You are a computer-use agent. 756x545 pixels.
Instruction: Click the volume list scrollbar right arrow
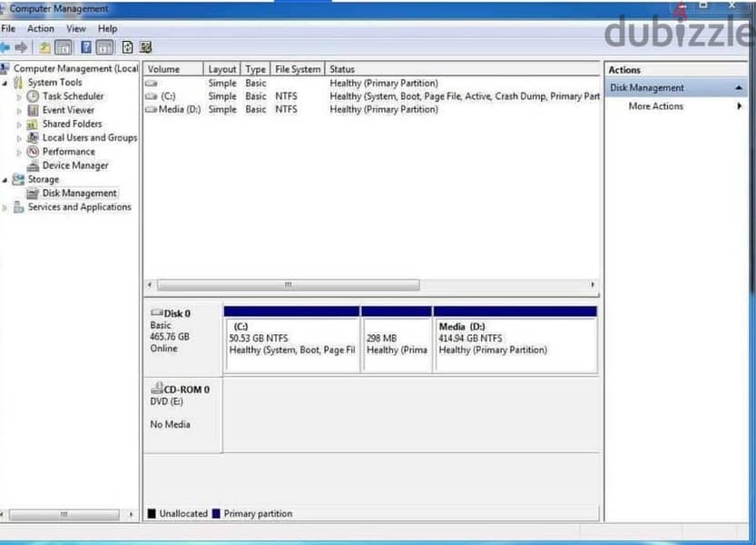[593, 285]
